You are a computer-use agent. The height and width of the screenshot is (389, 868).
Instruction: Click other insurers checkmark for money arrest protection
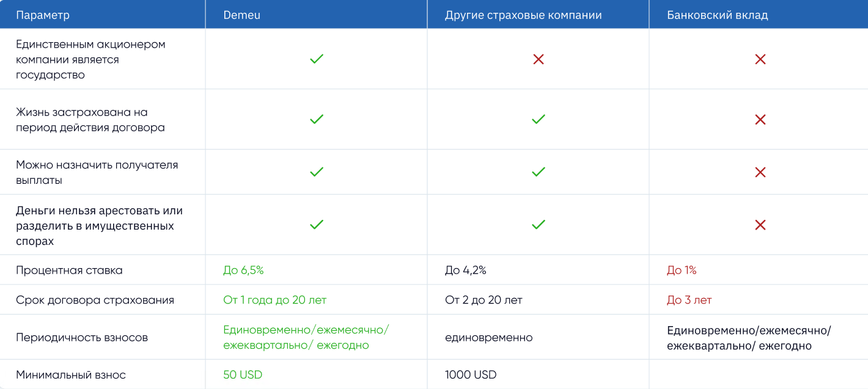pos(538,225)
